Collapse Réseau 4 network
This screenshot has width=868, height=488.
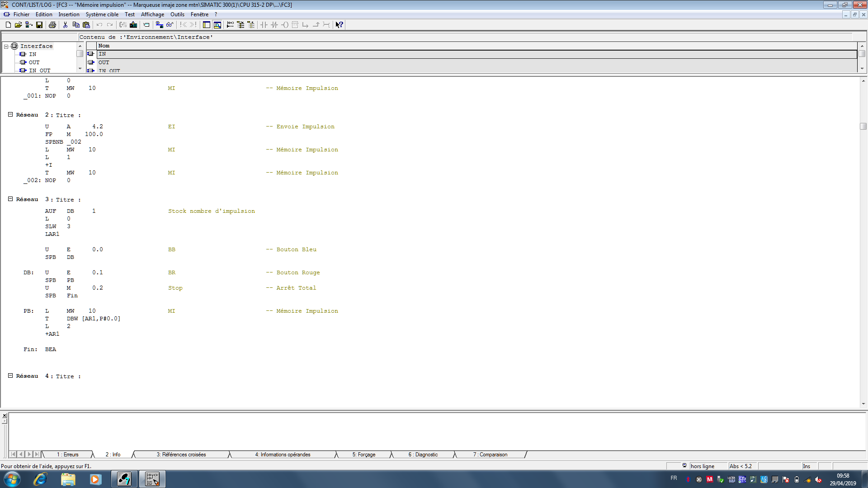point(10,376)
